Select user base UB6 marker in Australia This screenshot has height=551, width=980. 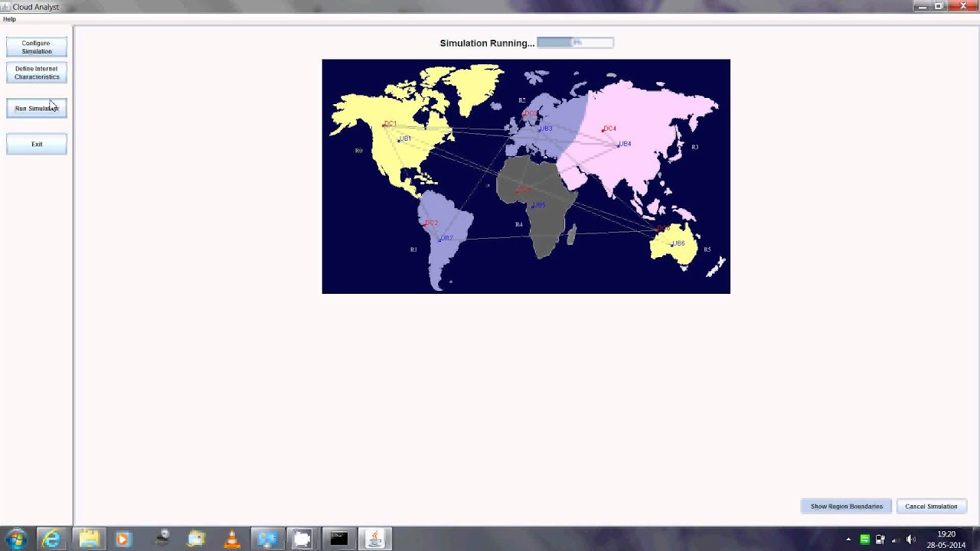coord(678,243)
